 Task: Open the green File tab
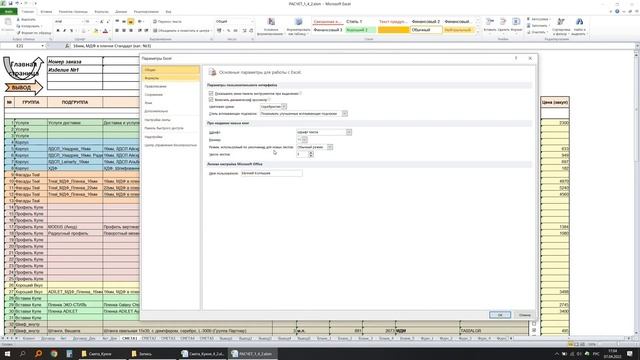point(9,11)
